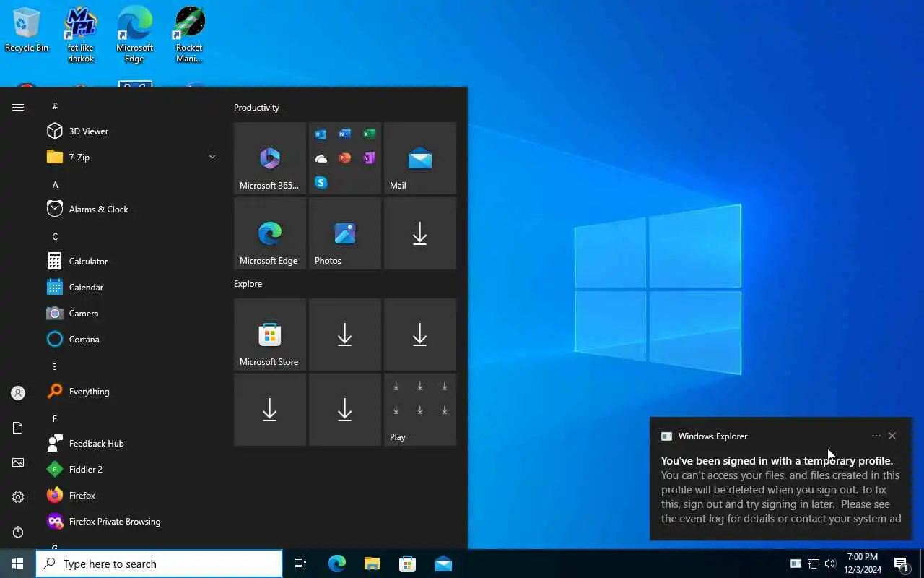Dismiss the Windows Explorer notification
The image size is (924, 578).
(x=892, y=436)
